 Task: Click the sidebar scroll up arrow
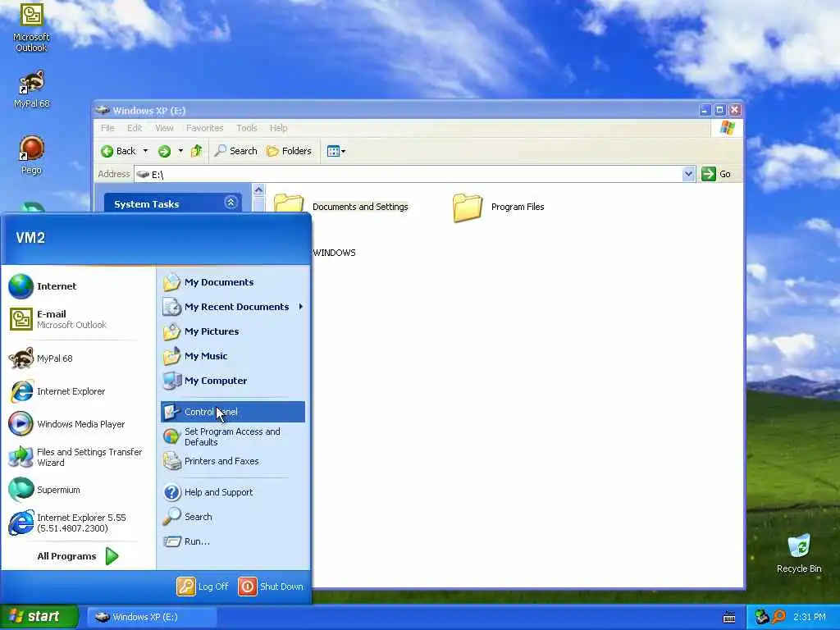(x=258, y=189)
